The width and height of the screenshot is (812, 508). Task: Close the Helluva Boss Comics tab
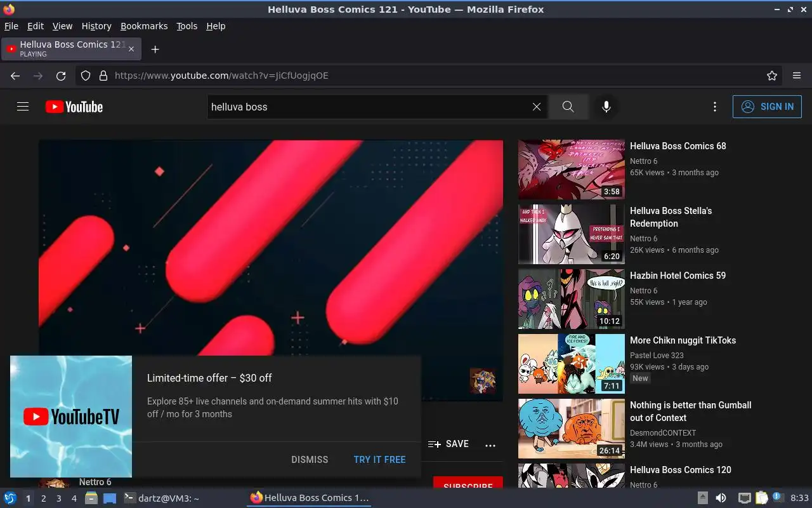131,49
